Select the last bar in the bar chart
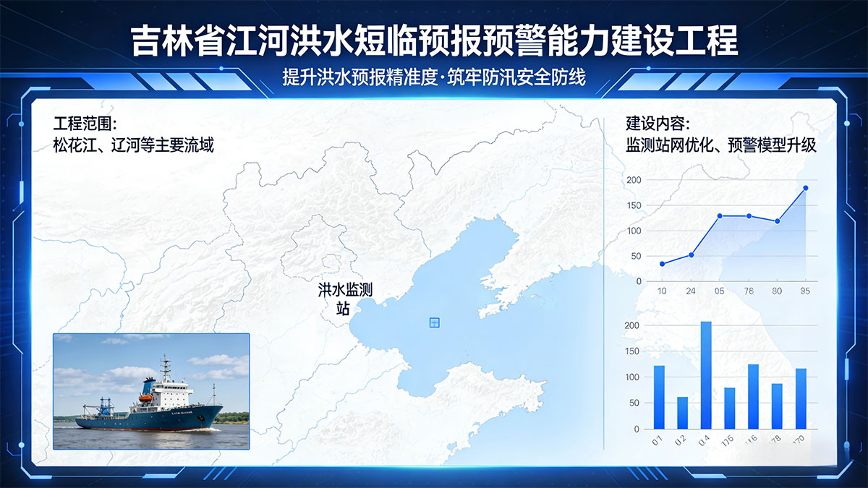This screenshot has height=488, width=868. tap(801, 398)
